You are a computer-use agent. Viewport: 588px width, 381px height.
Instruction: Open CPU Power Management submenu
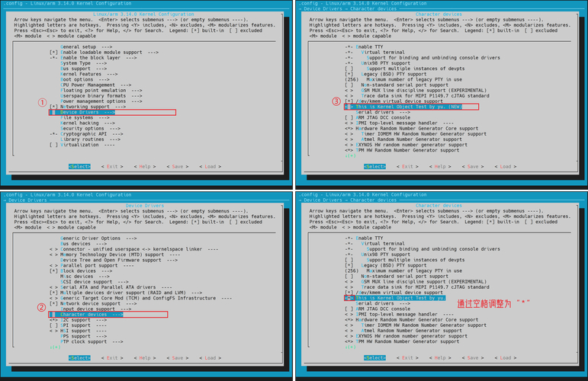tap(95, 85)
